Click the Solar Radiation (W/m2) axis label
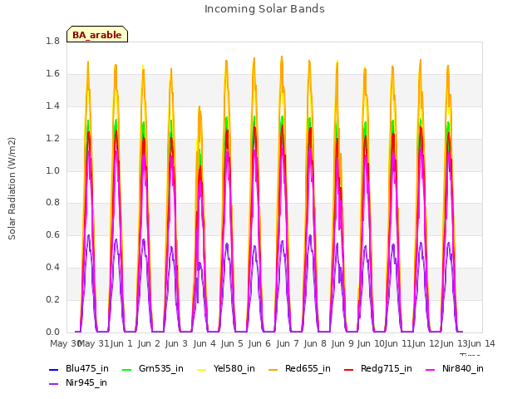Viewport: 532px width, 399px height. point(12,189)
